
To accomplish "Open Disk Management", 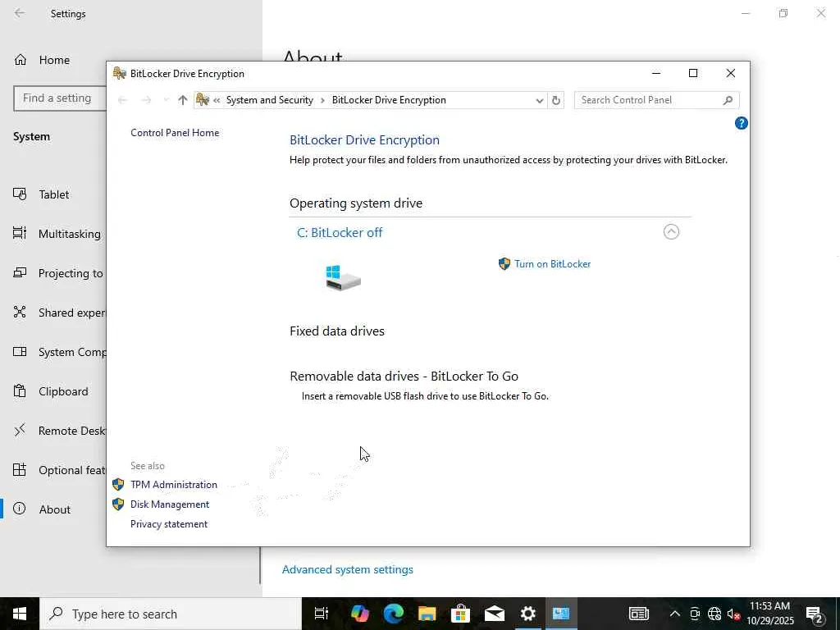I will click(x=170, y=504).
